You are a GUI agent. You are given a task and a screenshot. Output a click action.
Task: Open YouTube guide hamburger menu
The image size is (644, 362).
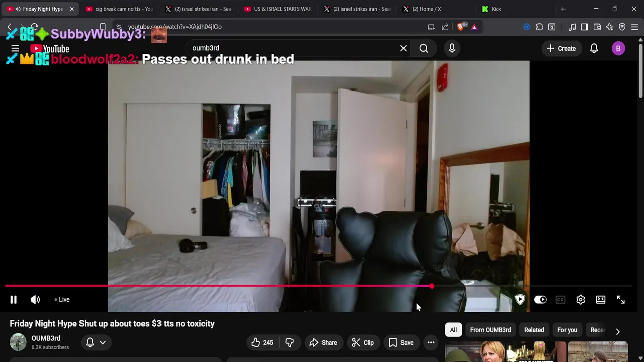(x=15, y=49)
